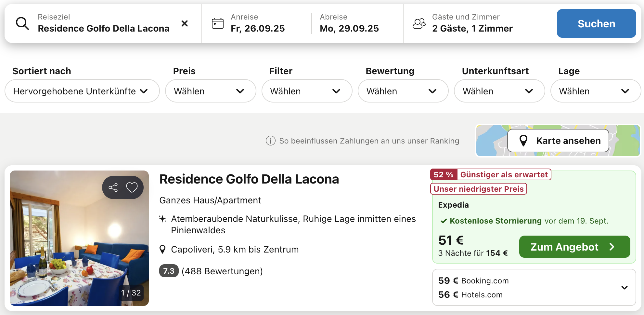Open Residence Golfo Della Lacona title
This screenshot has width=644, height=315.
coord(249,179)
